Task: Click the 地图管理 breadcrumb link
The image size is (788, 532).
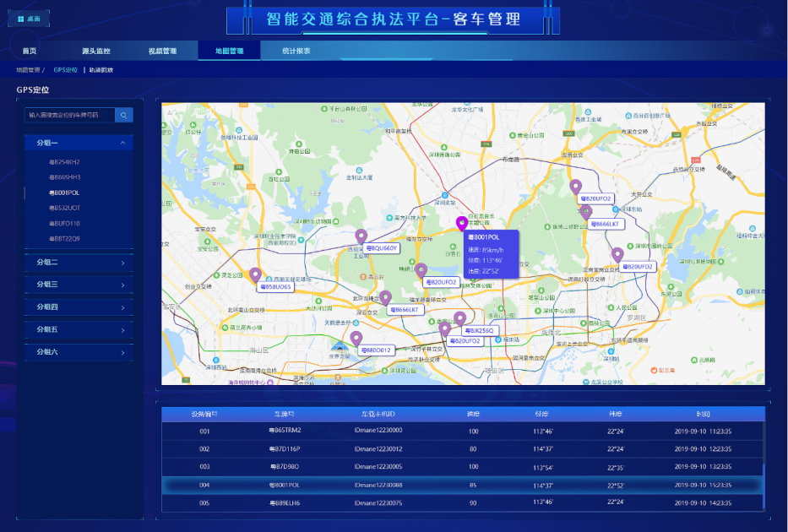Action: click(x=28, y=70)
